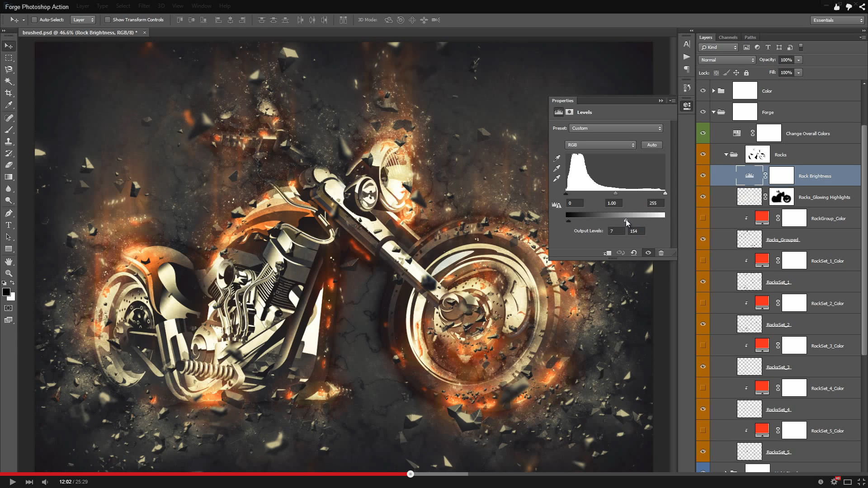The width and height of the screenshot is (868, 488).
Task: Open the Levels Preset dropdown
Action: 616,128
